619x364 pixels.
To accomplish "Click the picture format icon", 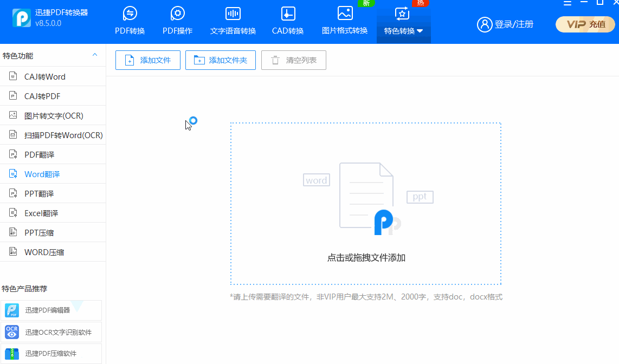I will 345,13.
